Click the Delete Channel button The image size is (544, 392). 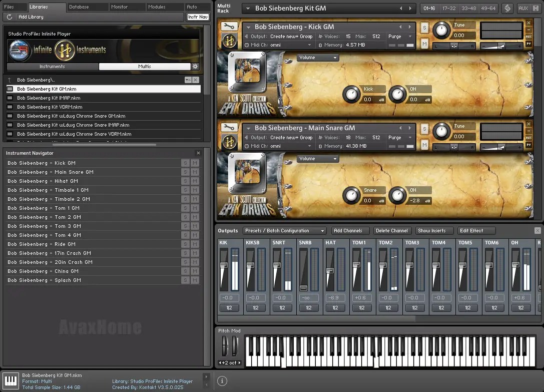tap(392, 230)
